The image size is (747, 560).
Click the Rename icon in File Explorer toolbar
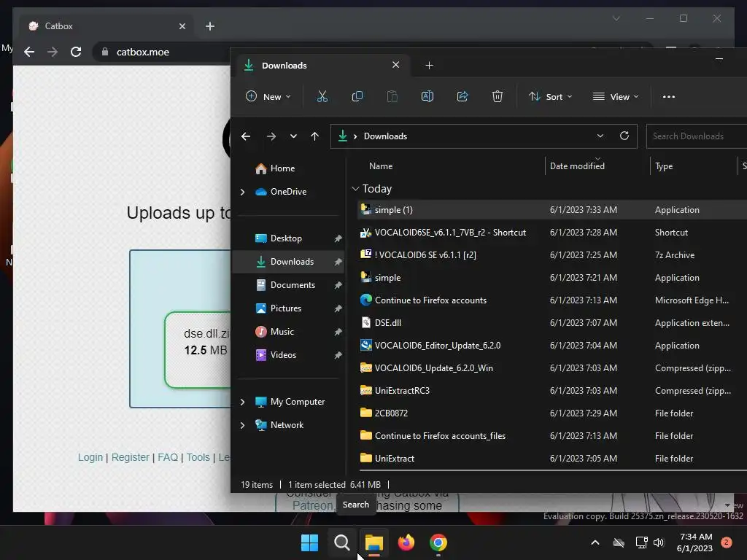point(427,97)
